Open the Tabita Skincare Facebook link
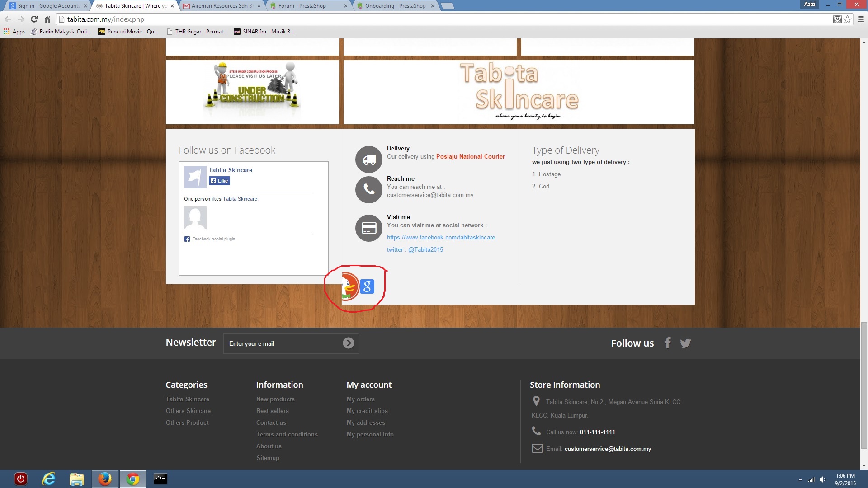Viewport: 868px width, 488px height. click(x=441, y=237)
